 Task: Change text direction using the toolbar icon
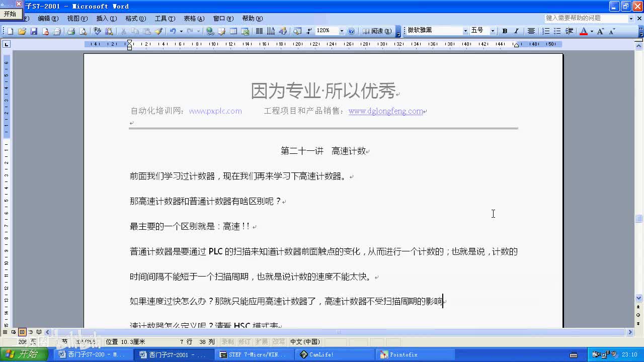(271, 31)
